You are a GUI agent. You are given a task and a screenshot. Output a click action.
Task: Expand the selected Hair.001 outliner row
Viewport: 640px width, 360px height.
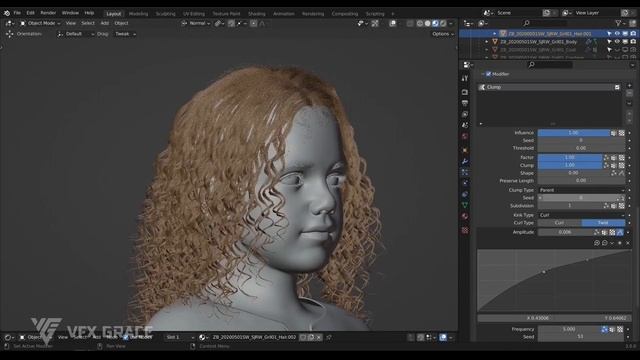[x=494, y=33]
